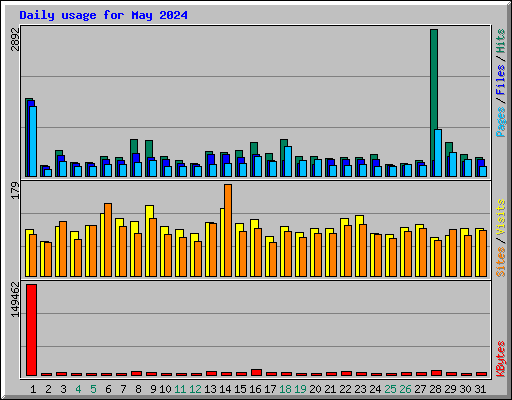Select the green Hits bar on day 8
Screen dimensions: 512x400
(x=134, y=158)
